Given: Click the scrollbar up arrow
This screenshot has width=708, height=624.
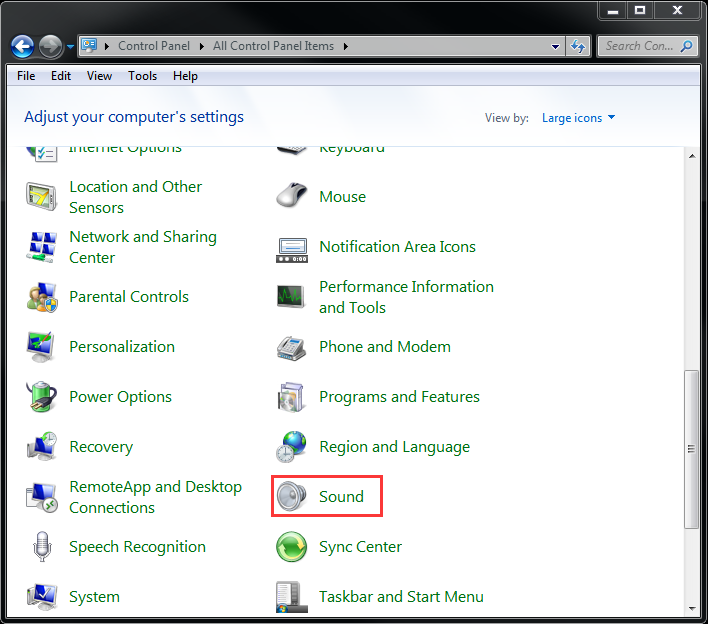Looking at the screenshot, I should pyautogui.click(x=692, y=156).
